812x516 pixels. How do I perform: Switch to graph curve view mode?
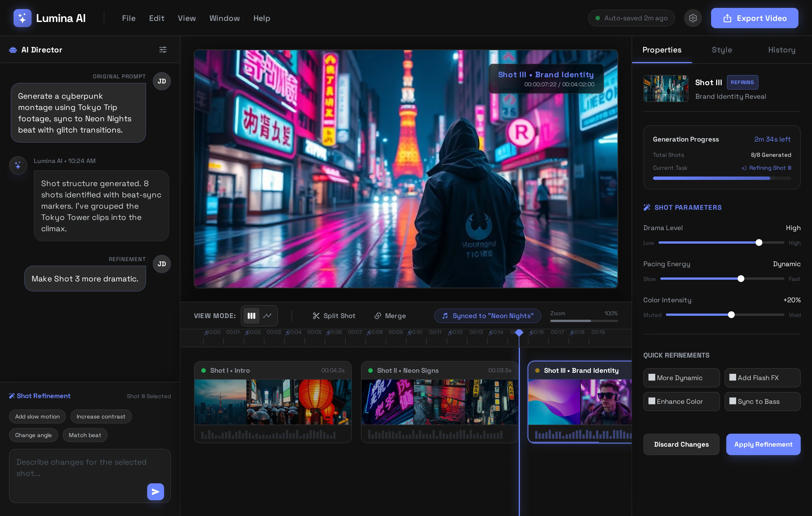[267, 316]
